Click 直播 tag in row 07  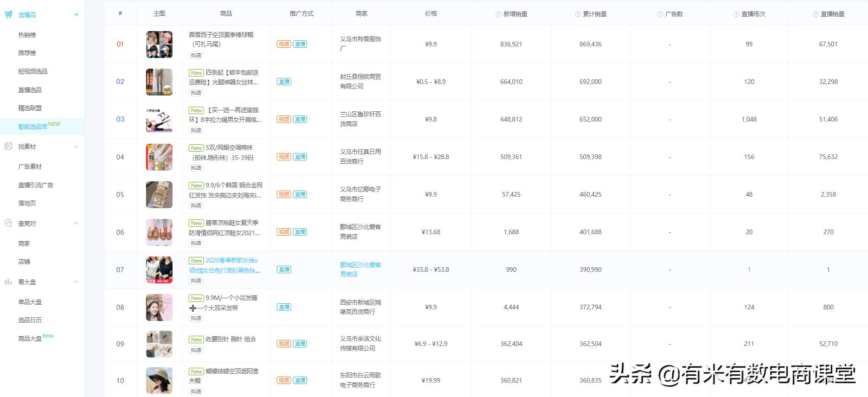284,269
